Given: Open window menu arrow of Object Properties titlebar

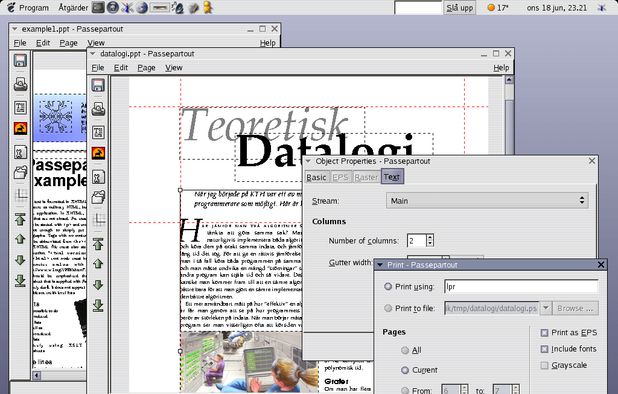Looking at the screenshot, I should [x=308, y=161].
